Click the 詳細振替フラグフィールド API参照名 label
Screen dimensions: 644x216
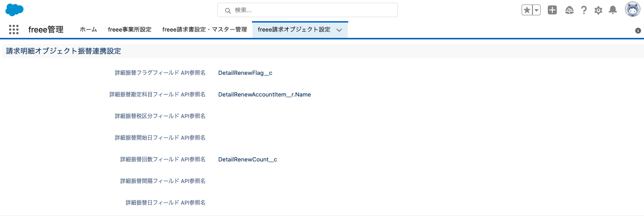pyautogui.click(x=160, y=73)
